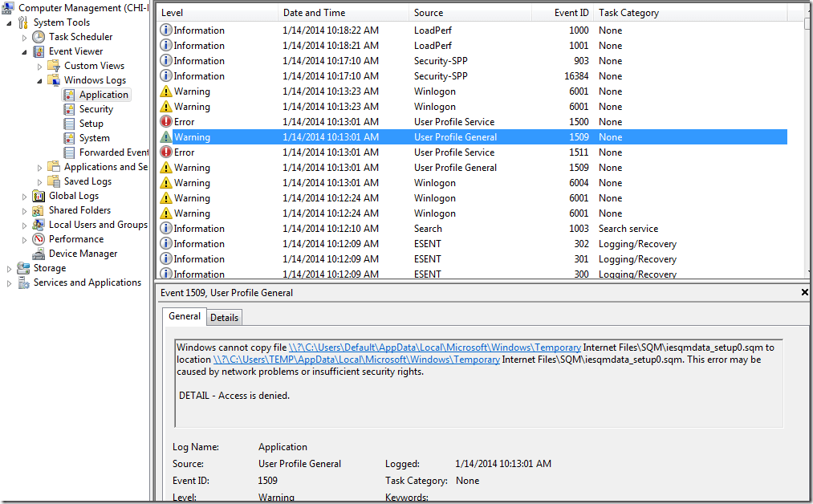Sort events by Date and Time column

[314, 13]
